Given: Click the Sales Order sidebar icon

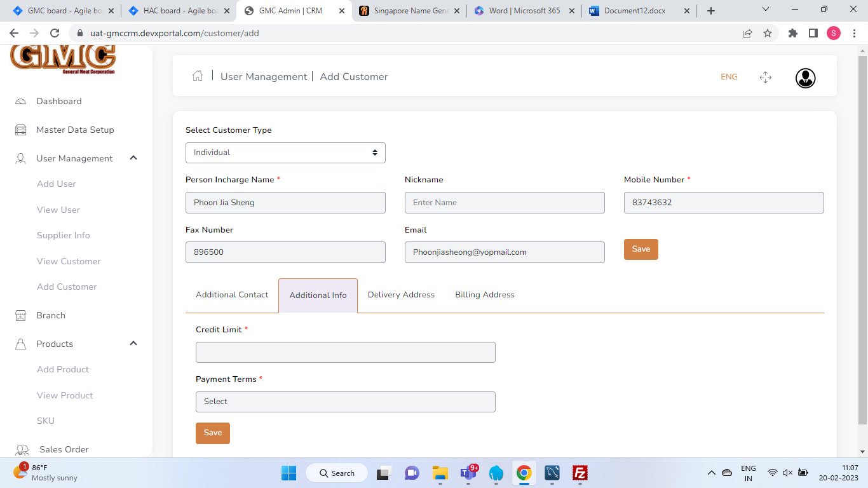Looking at the screenshot, I should tap(22, 450).
